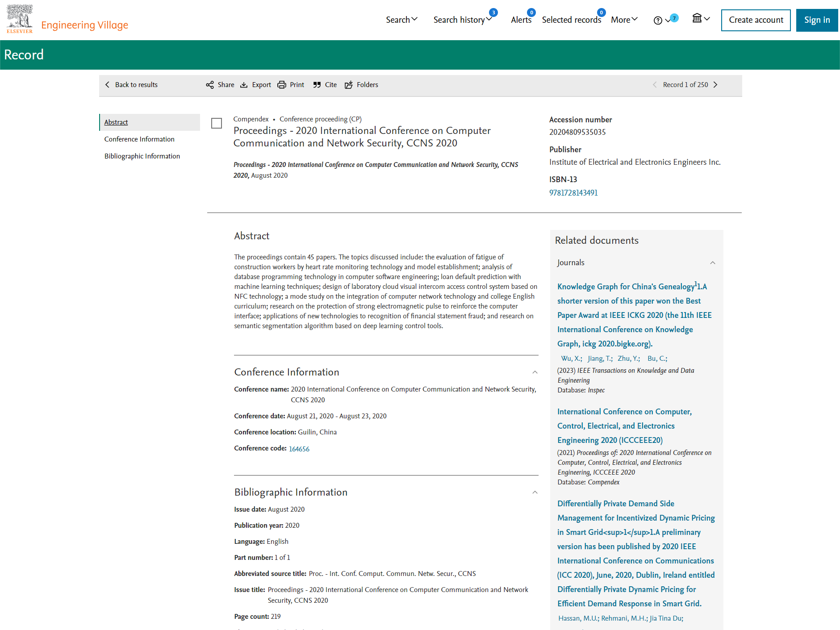Image resolution: width=840 pixels, height=630 pixels.
Task: Click author Jiang, T. link
Action: point(600,359)
